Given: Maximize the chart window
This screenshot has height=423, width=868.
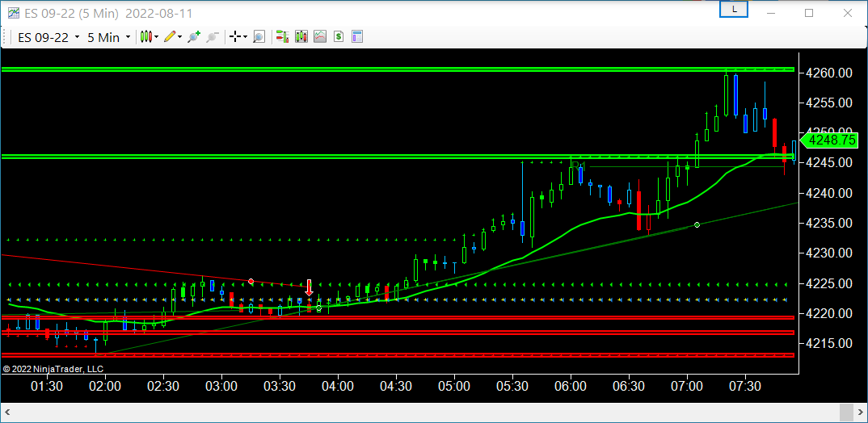Looking at the screenshot, I should click(809, 13).
